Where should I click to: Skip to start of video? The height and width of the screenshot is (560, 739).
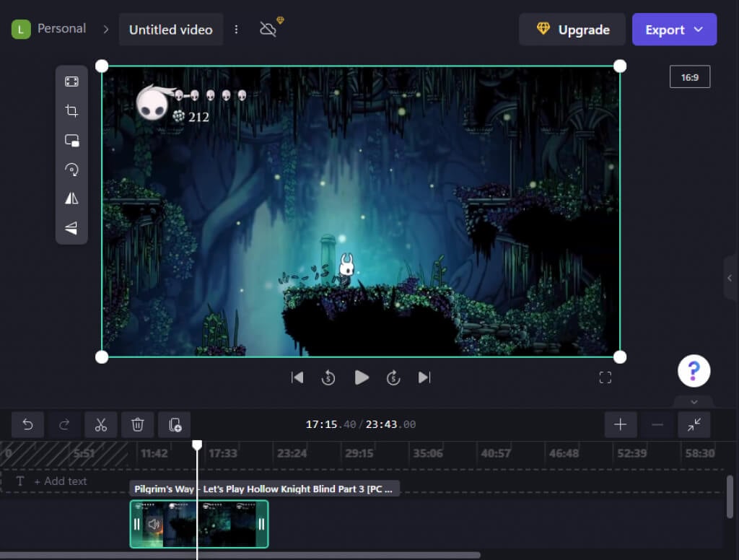tap(297, 377)
